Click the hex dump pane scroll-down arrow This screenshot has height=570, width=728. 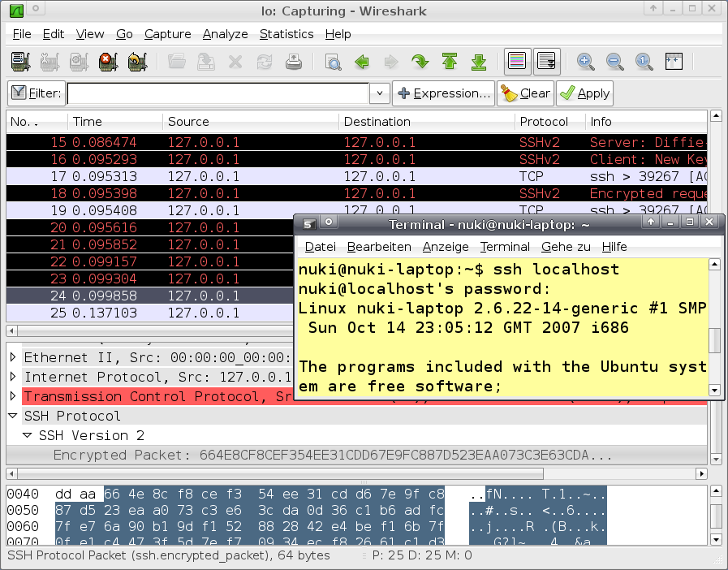(x=716, y=540)
